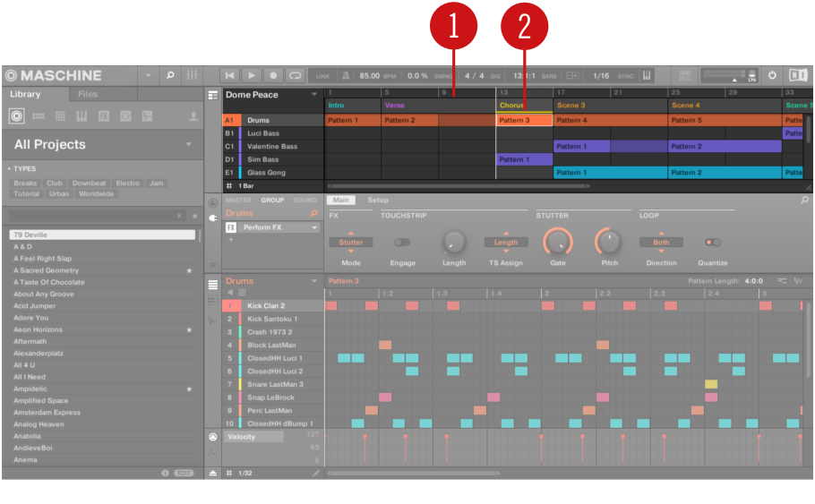Image resolution: width=815 pixels, height=504 pixels.
Task: Switch to the Files tab
Action: (x=88, y=94)
